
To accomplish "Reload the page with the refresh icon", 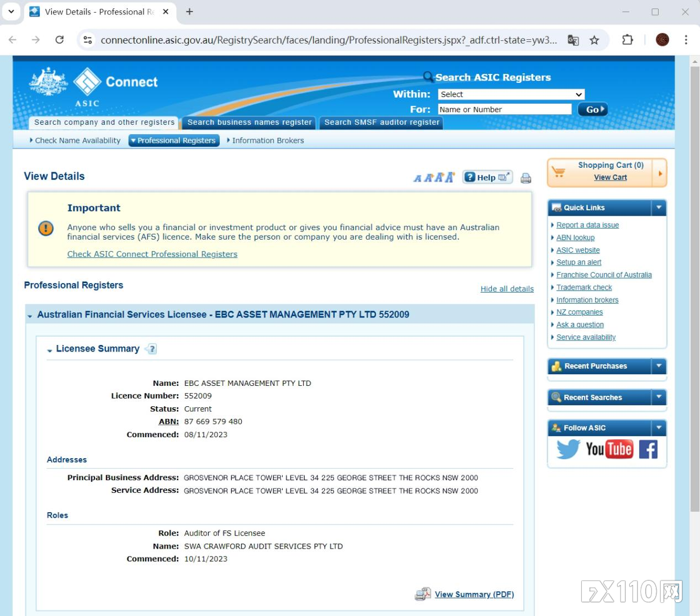I will pyautogui.click(x=60, y=40).
